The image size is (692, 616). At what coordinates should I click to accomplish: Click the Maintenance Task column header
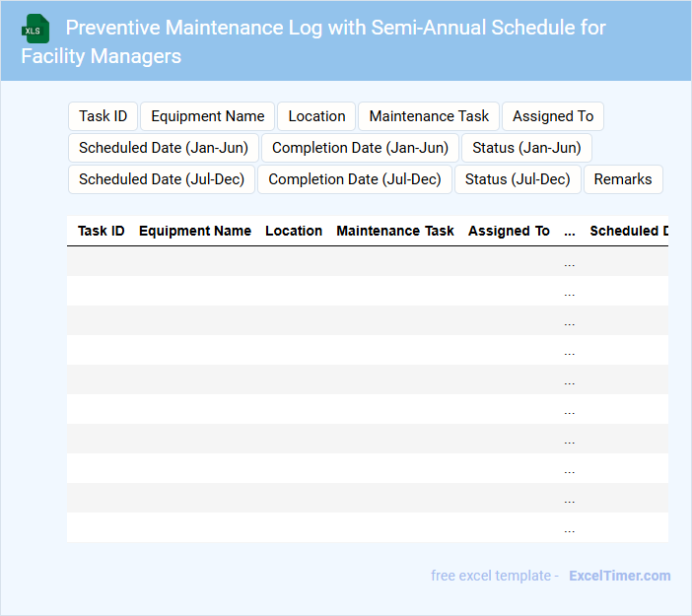pos(395,231)
